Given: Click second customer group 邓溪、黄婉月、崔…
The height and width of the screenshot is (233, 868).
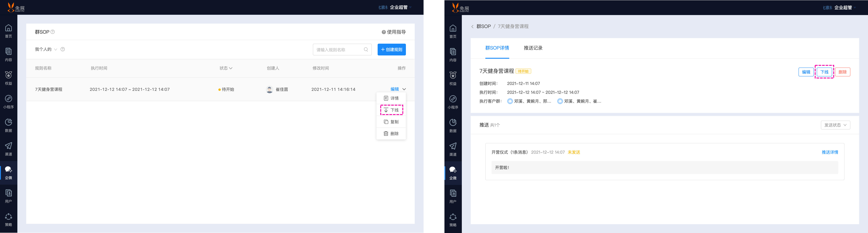Looking at the screenshot, I should coord(579,101).
